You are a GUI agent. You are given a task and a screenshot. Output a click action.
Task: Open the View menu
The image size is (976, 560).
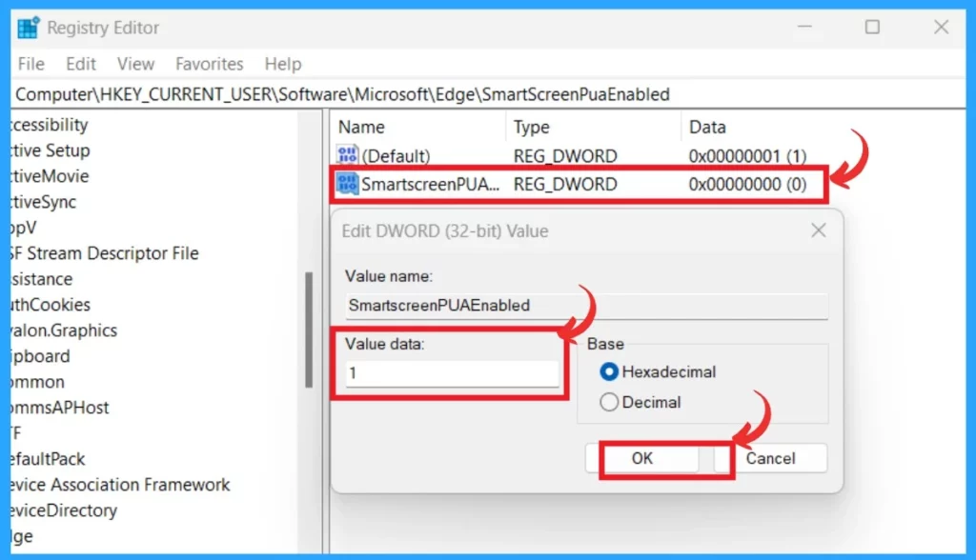pyautogui.click(x=135, y=64)
